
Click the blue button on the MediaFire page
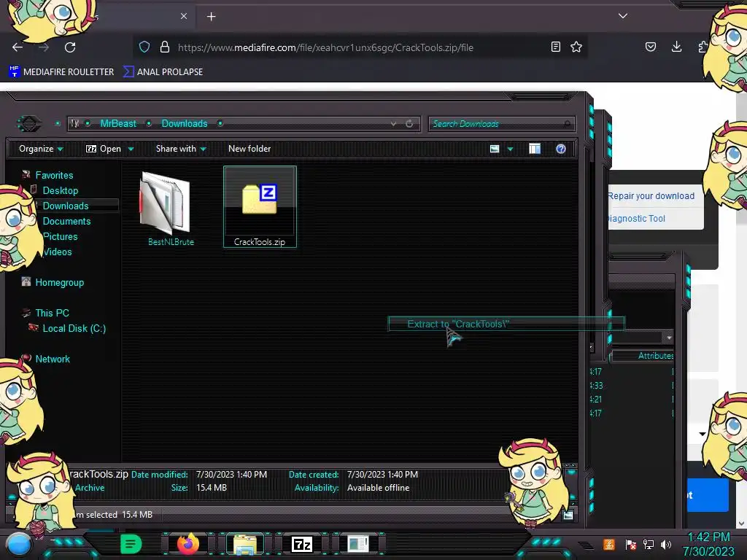click(x=708, y=495)
